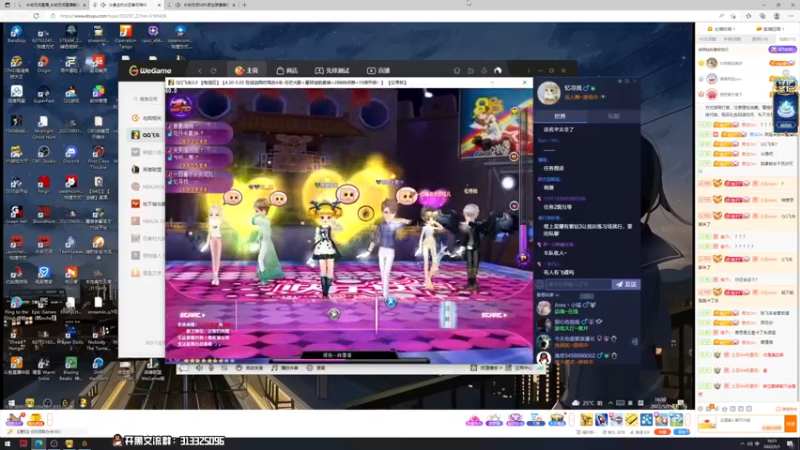Click the WeGame header thumbs-up icon
This screenshot has height=450, width=800.
point(470,70)
